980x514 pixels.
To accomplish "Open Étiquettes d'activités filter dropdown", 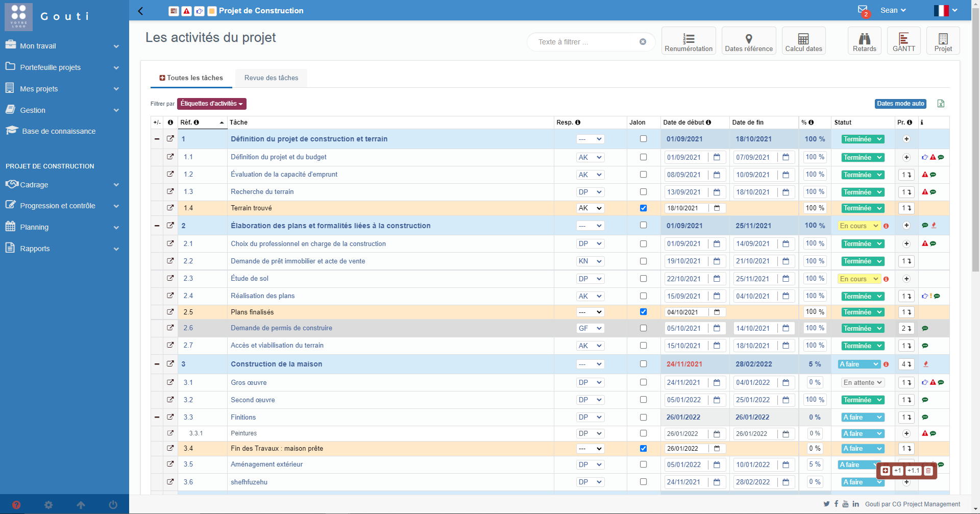I will click(x=211, y=104).
